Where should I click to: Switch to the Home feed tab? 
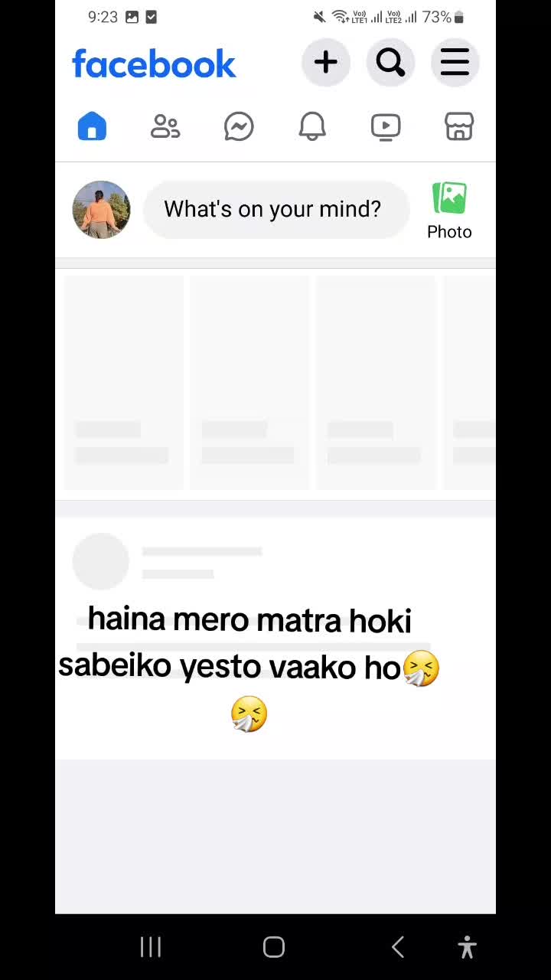92,126
